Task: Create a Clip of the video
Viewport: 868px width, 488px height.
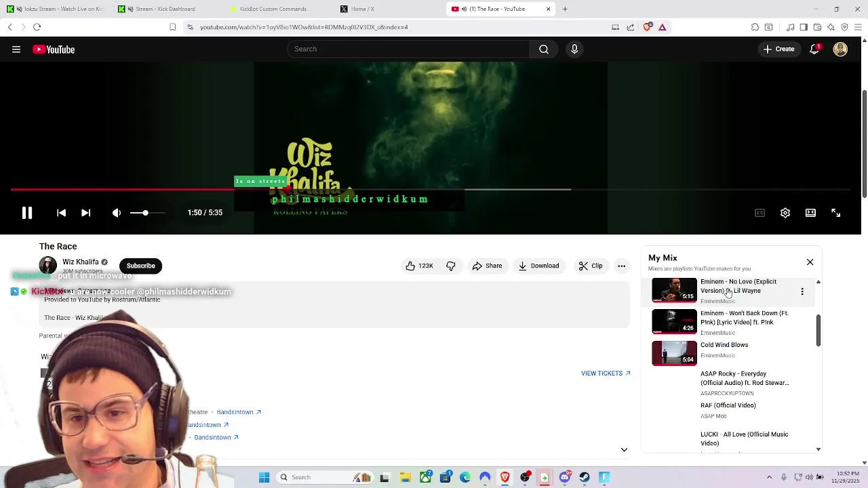Action: (x=591, y=266)
